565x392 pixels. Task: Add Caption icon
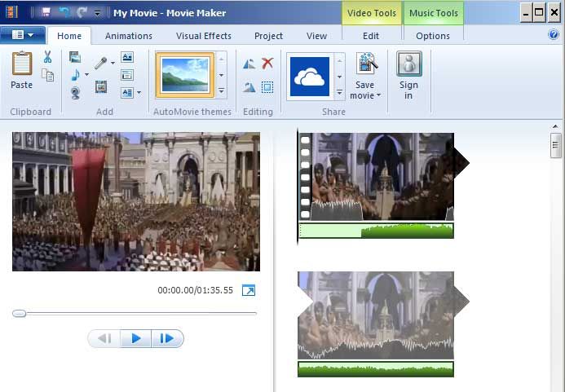pyautogui.click(x=127, y=75)
